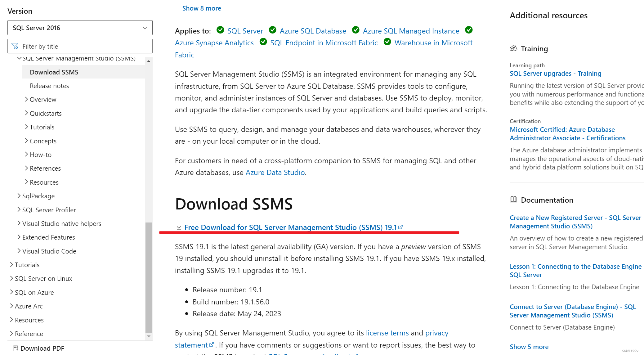Open the Azure Data Studio link
The width and height of the screenshot is (644, 355).
pos(275,173)
